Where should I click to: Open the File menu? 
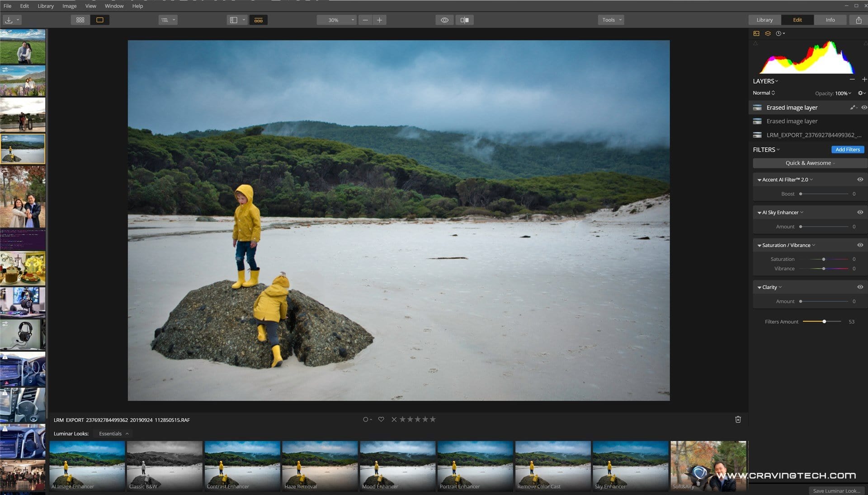7,6
